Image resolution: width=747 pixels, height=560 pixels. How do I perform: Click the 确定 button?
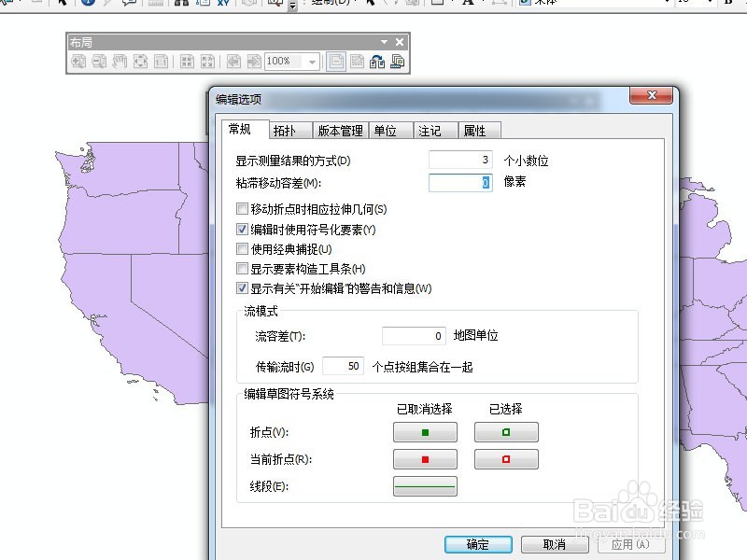(478, 544)
